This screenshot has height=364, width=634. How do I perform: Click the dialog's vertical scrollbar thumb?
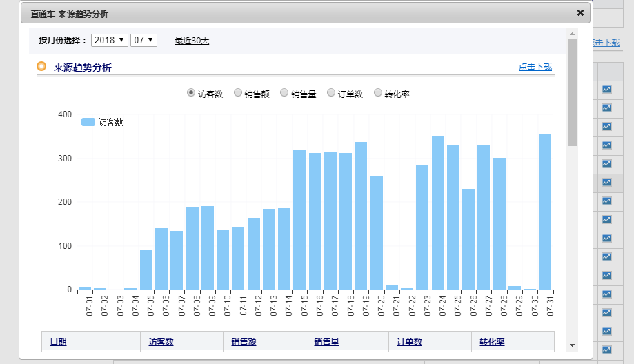(572, 93)
